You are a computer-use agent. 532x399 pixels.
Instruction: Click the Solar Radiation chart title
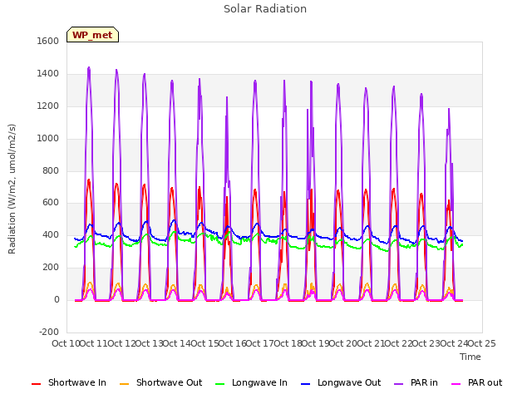click(265, 9)
